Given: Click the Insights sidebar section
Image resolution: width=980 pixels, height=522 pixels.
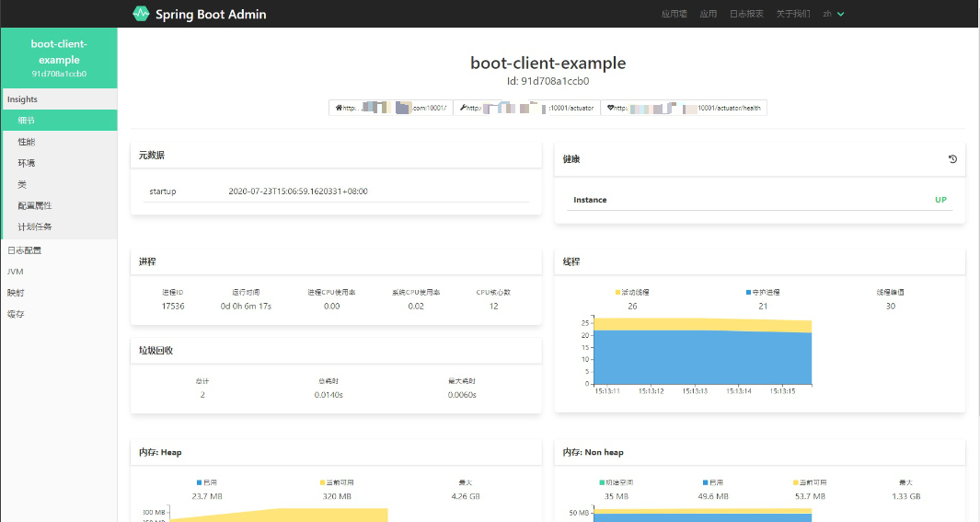Looking at the screenshot, I should [x=60, y=99].
